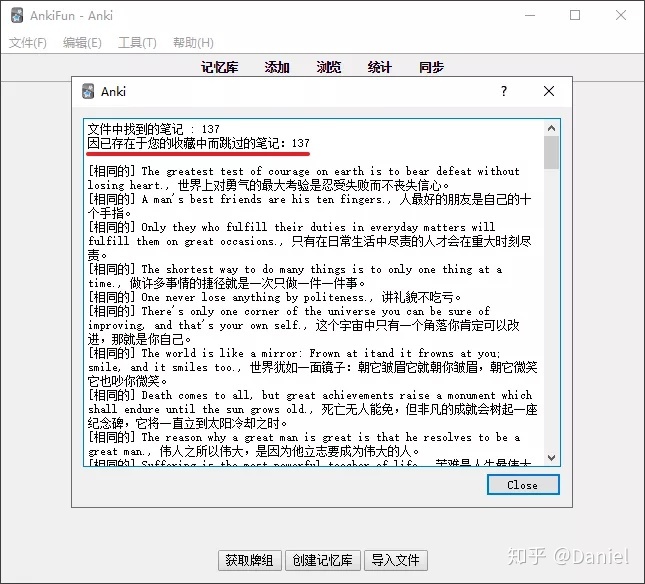Click 获取牌组 button
The image size is (645, 584).
[x=250, y=560]
